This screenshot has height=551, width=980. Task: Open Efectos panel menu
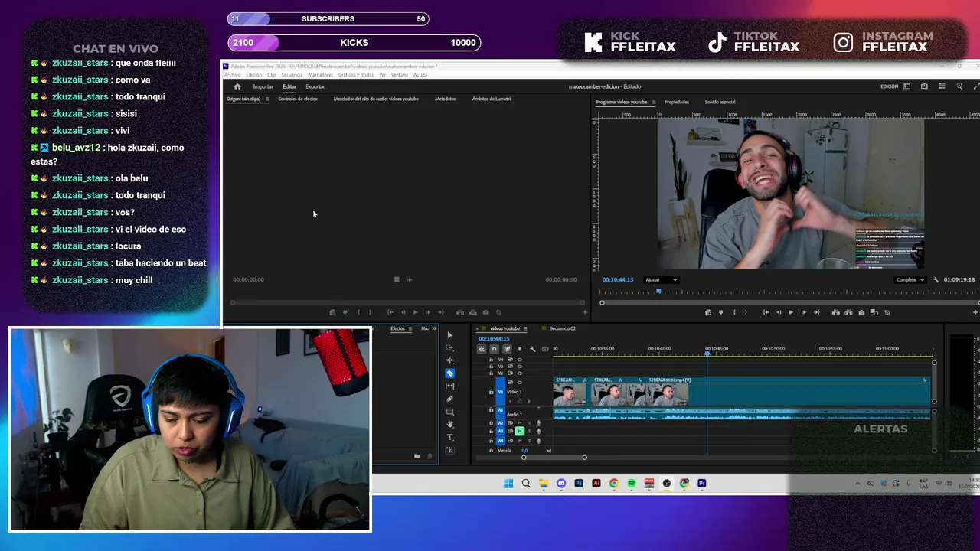coord(410,329)
